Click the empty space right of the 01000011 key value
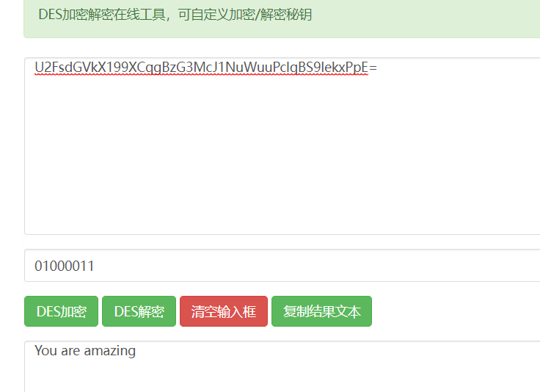 coord(310,266)
